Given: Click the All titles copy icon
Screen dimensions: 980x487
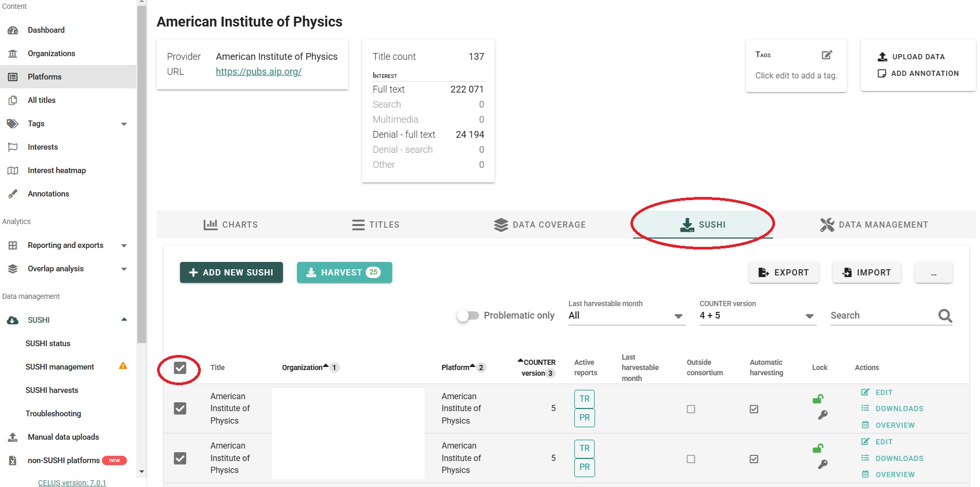Looking at the screenshot, I should (x=13, y=100).
